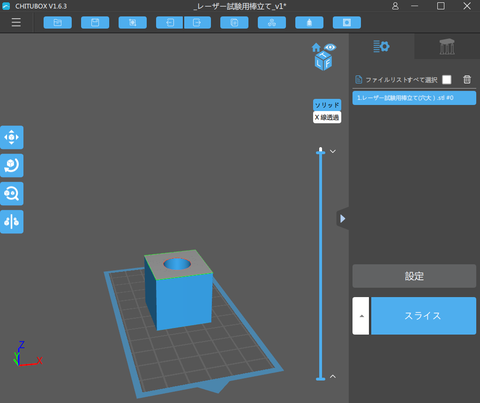
Task: Delete selected file with trash icon
Action: coord(467,79)
